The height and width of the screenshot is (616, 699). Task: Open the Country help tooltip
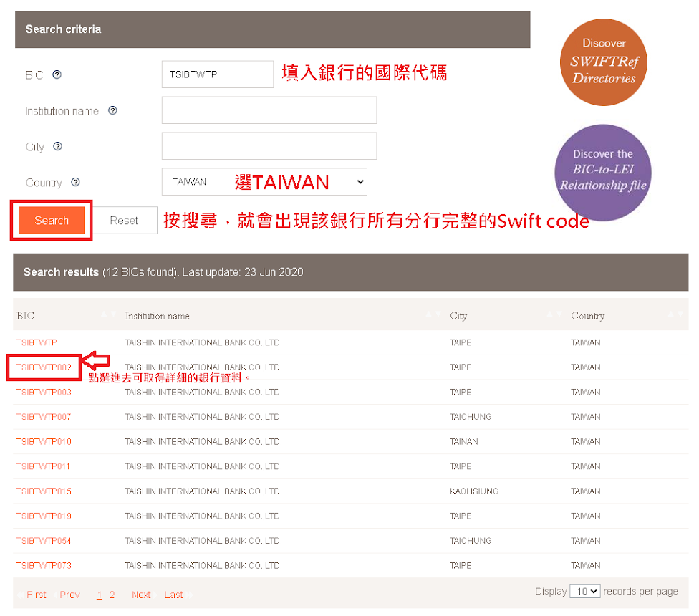coord(74,182)
